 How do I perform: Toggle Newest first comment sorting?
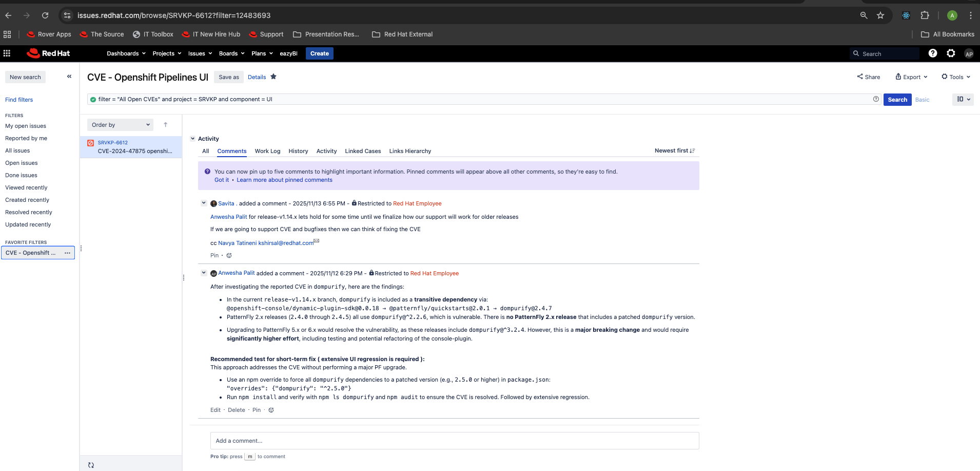[675, 150]
